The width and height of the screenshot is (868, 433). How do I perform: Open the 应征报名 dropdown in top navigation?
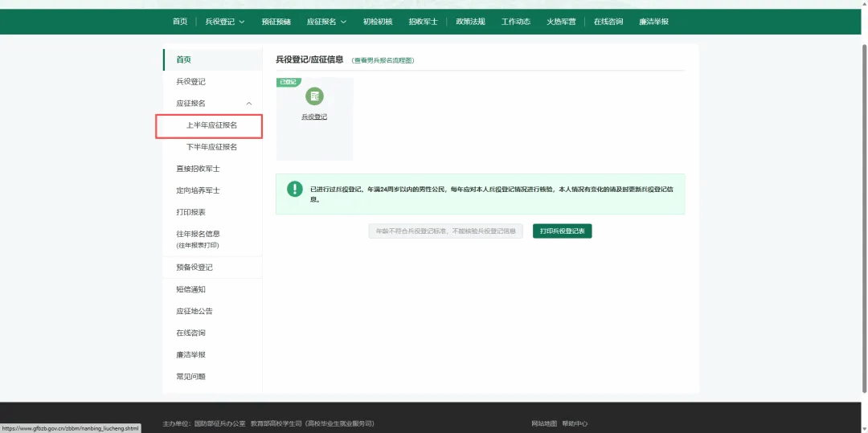[326, 22]
